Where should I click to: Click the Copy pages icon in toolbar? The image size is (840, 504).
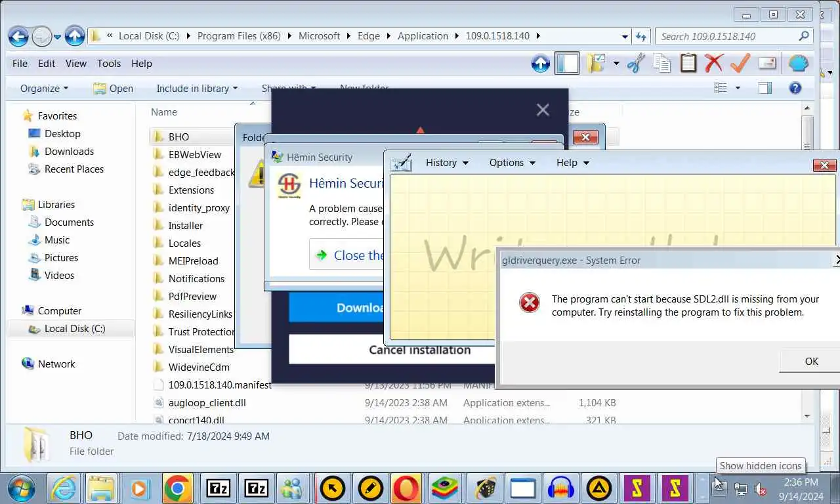pyautogui.click(x=661, y=64)
